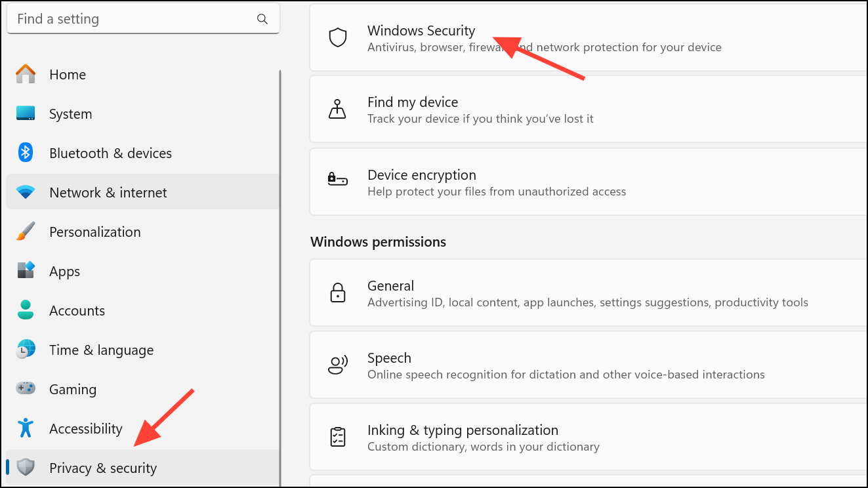
Task: Click the magnifier icon in search box
Action: pos(262,19)
